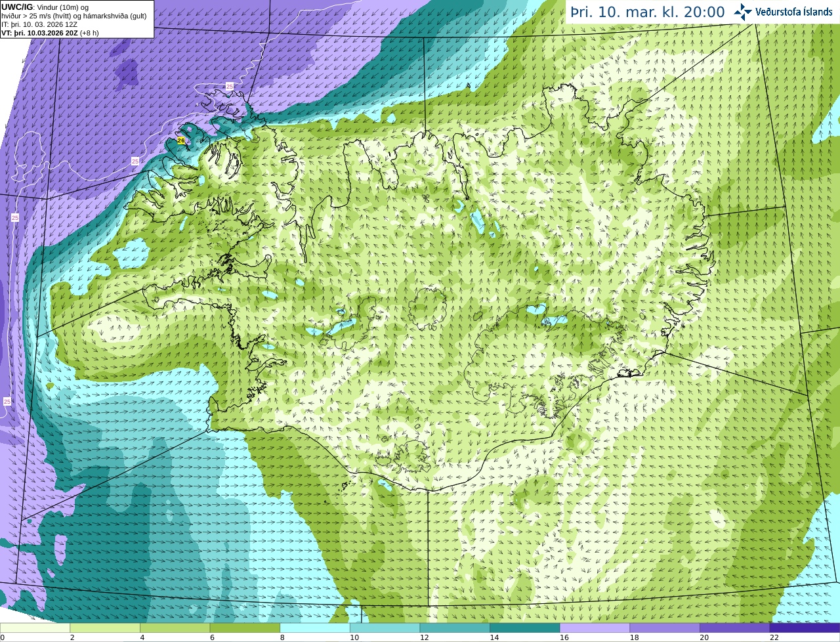Click the Veðurstofa Íslands logo icon
840x642 pixels.
(x=743, y=12)
